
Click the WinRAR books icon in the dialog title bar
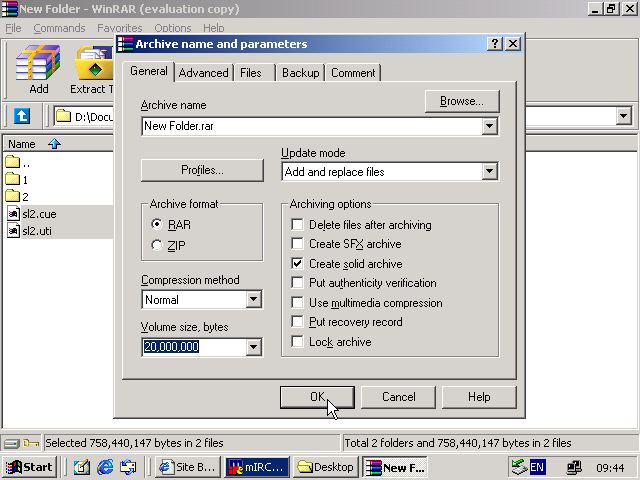(x=125, y=44)
